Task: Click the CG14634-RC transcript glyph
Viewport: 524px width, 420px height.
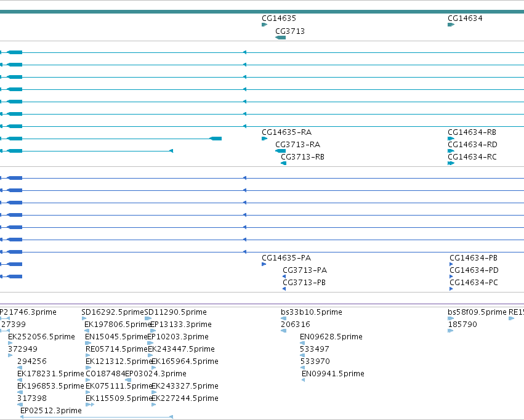Action: pyautogui.click(x=451, y=163)
